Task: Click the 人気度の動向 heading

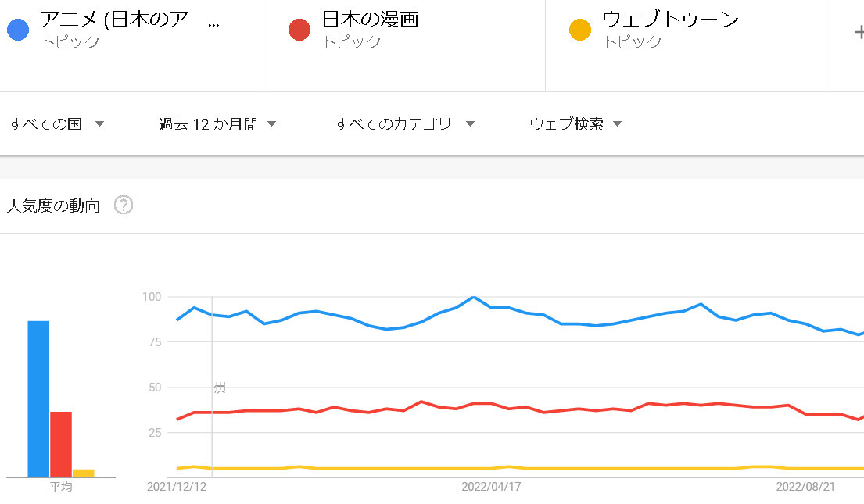Action: pyautogui.click(x=53, y=206)
